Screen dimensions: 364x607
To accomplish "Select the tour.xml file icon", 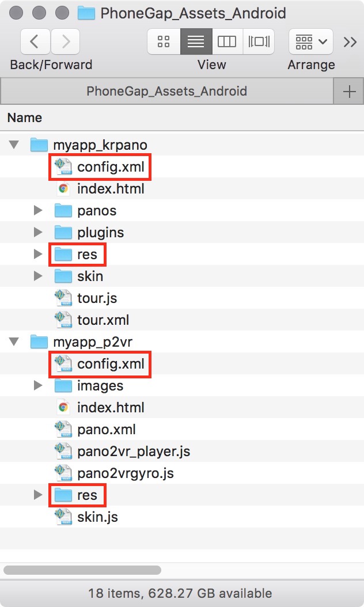I will coord(63,320).
